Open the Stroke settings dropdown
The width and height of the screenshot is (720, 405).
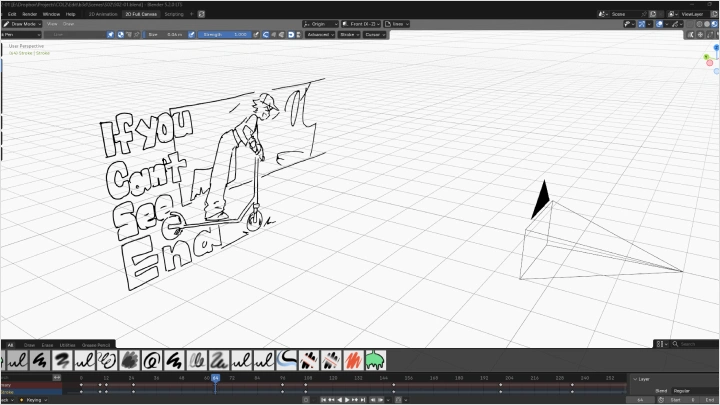coord(349,34)
